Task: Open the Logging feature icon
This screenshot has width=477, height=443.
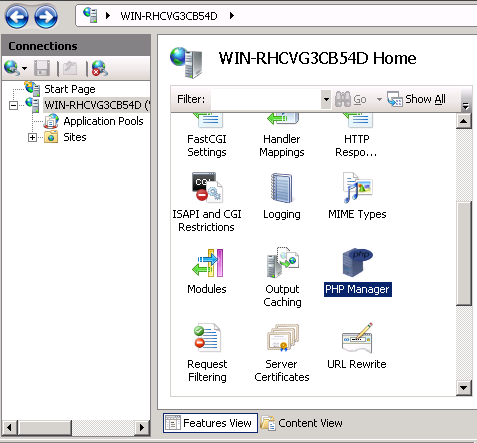Action: tap(282, 188)
